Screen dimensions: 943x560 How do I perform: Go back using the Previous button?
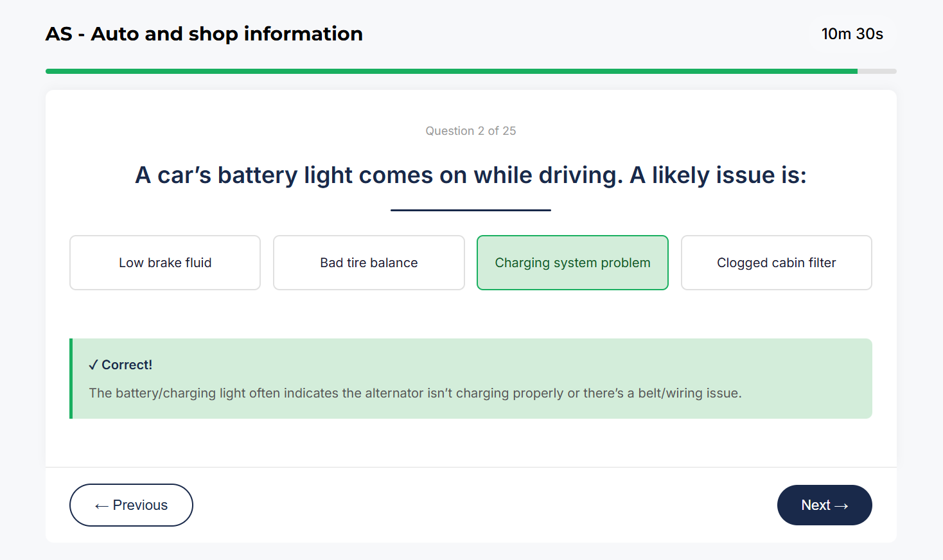coord(131,505)
